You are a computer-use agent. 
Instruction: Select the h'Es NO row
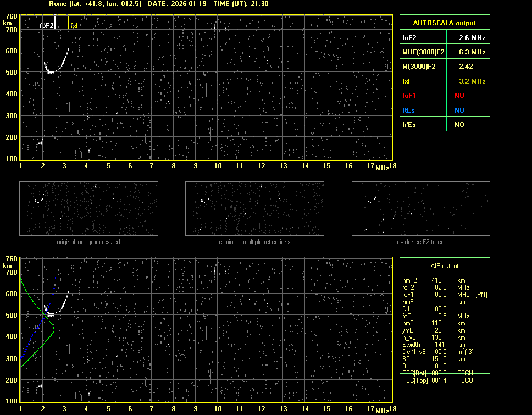click(x=444, y=125)
